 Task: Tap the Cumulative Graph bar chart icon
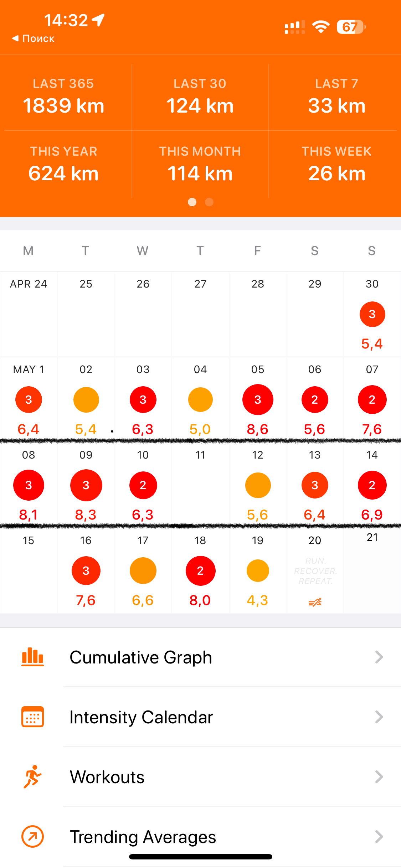(32, 657)
